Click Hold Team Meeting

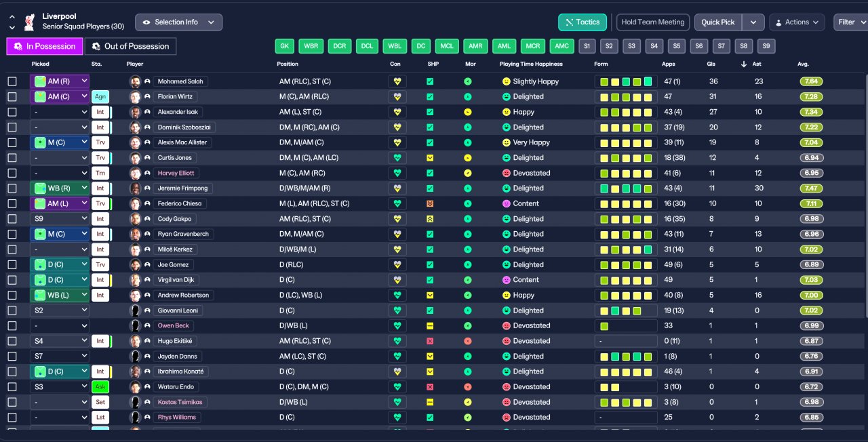(653, 22)
